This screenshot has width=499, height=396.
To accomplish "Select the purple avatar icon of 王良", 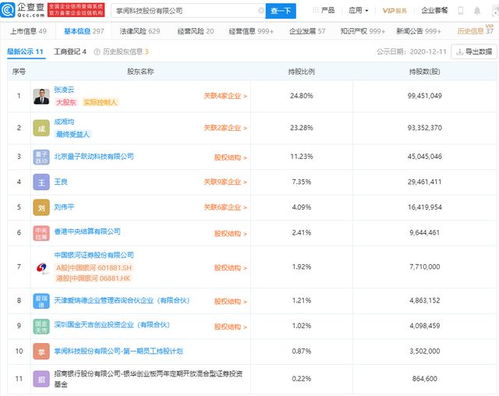I will [41, 182].
